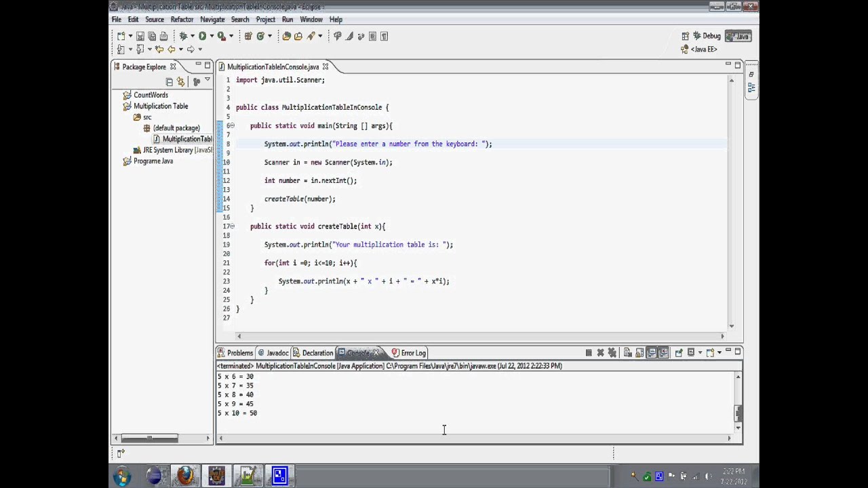
Task: Switch to Debug perspective button
Action: [707, 36]
